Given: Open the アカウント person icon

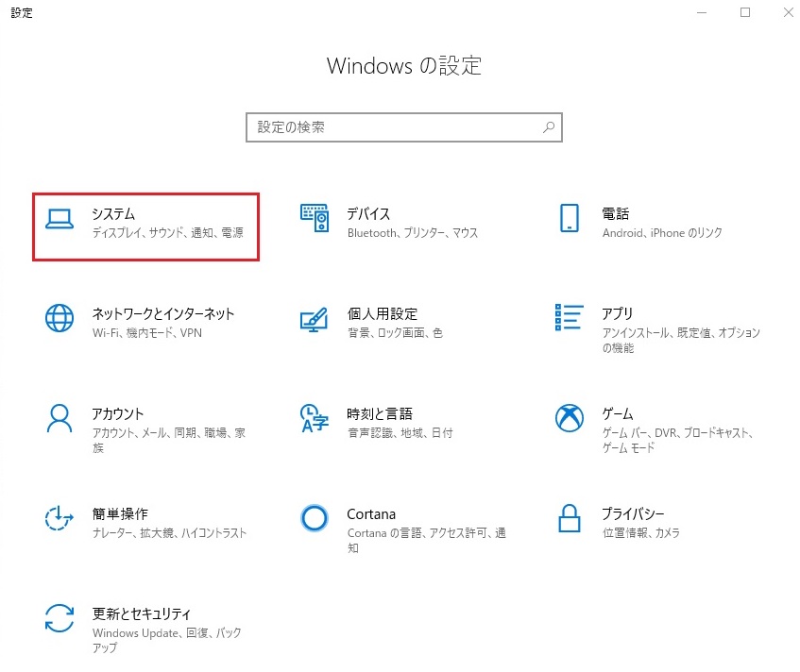Looking at the screenshot, I should [60, 418].
